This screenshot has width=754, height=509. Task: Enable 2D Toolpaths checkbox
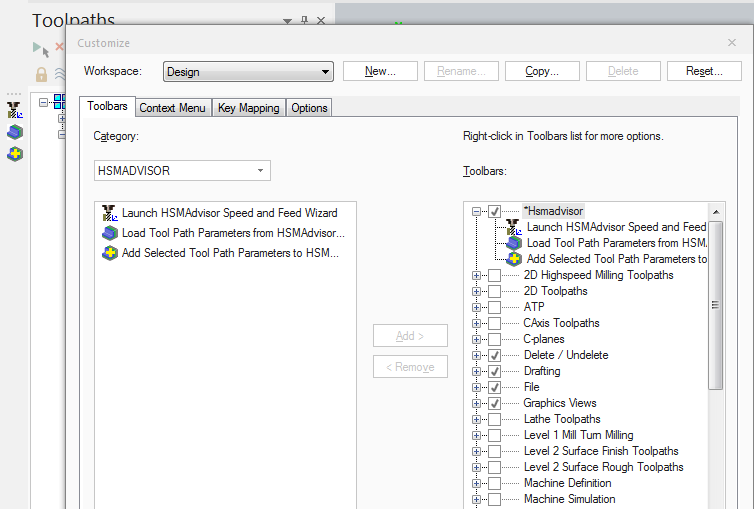(494, 291)
